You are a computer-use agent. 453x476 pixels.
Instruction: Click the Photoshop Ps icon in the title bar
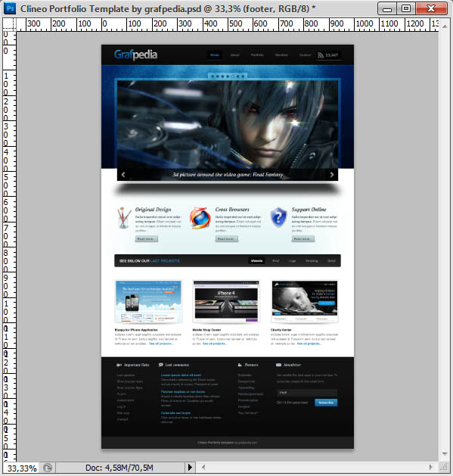click(10, 8)
